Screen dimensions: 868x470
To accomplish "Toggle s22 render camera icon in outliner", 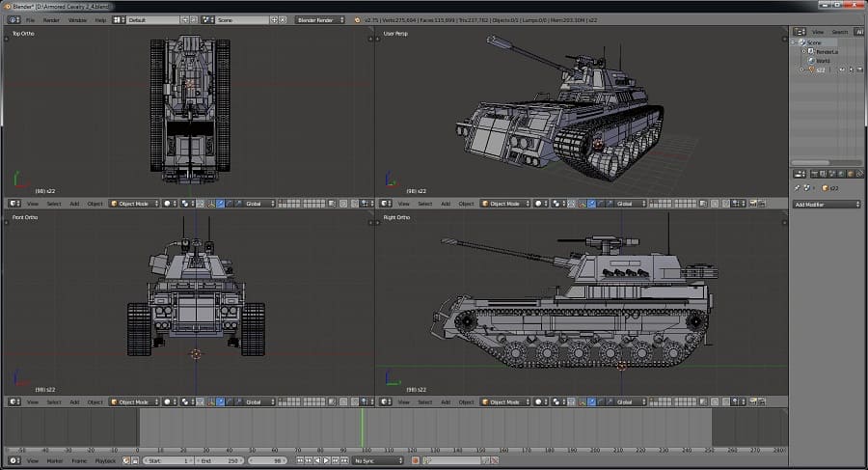I will click(x=858, y=69).
